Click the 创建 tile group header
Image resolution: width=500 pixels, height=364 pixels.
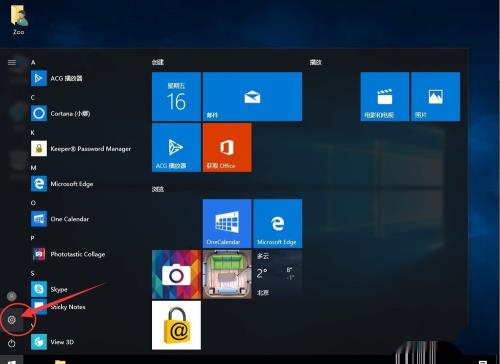click(x=158, y=62)
